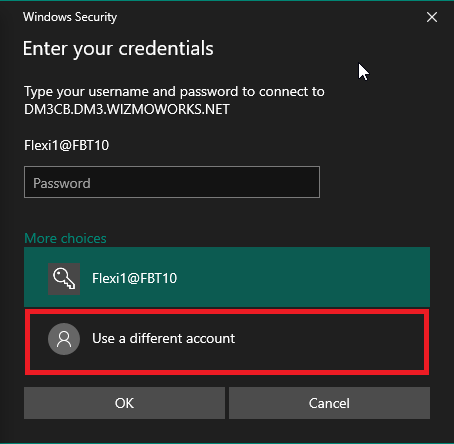Choose Use a different account
Viewport: 454px width, 444px height.
point(227,342)
